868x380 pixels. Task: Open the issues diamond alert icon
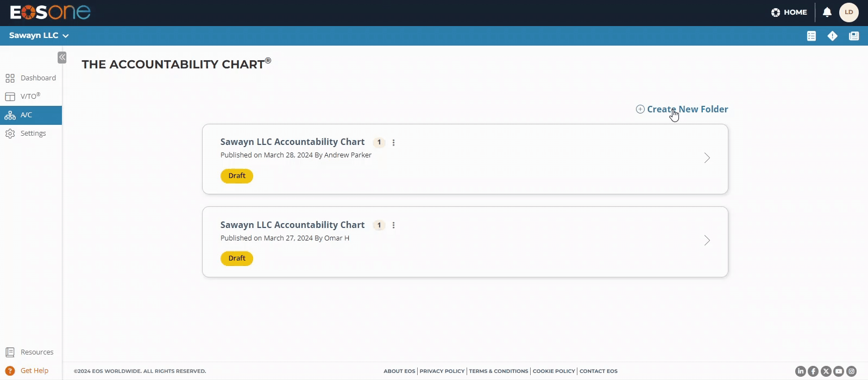coord(833,36)
